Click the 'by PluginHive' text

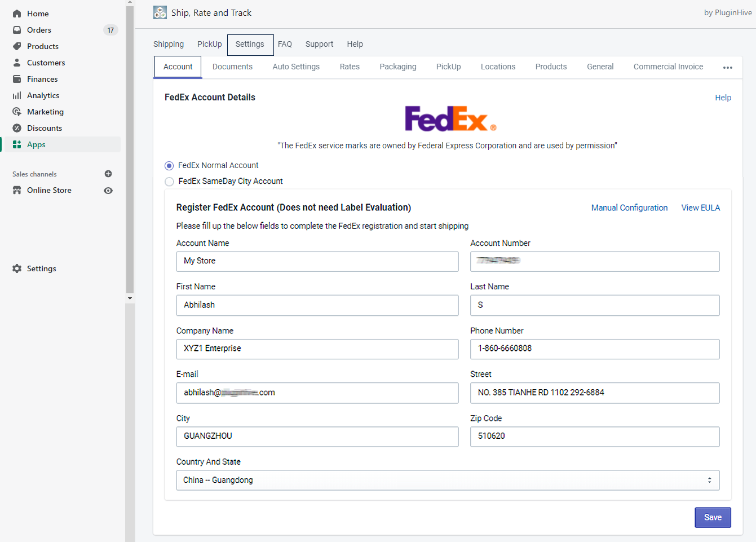tap(728, 12)
